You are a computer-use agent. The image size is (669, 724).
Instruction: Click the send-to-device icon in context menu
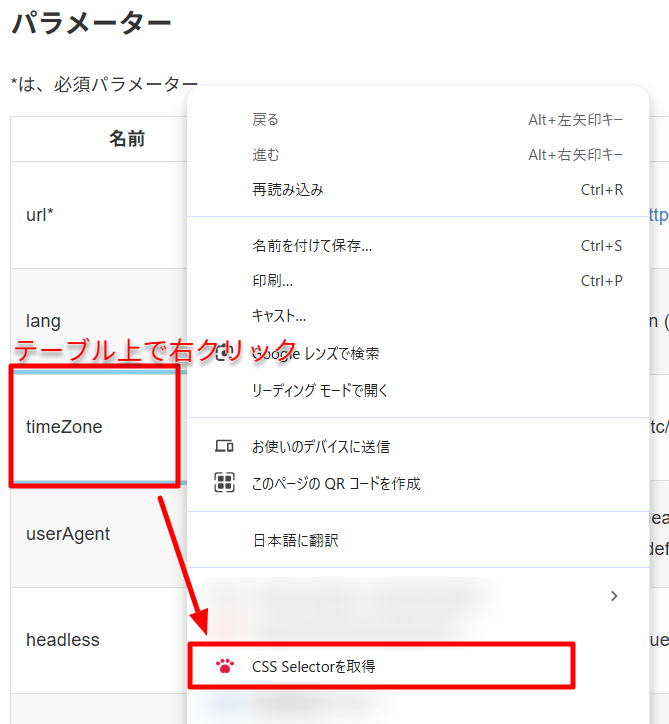click(x=224, y=447)
